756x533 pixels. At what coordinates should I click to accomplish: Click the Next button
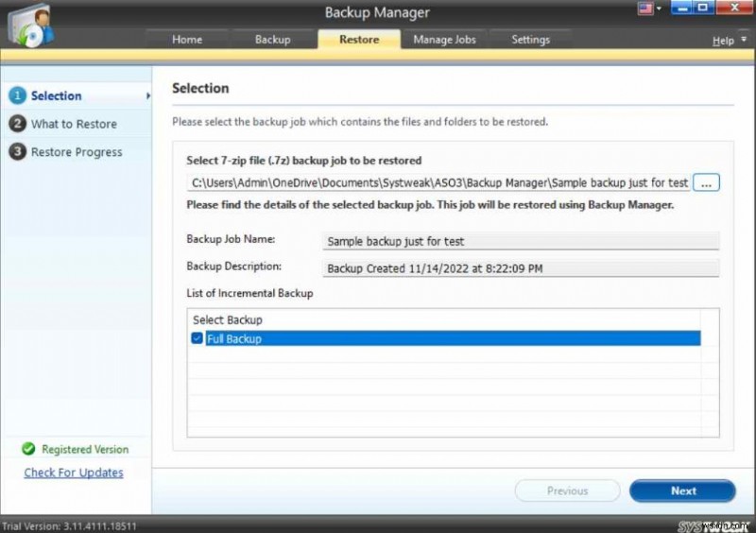tap(682, 490)
